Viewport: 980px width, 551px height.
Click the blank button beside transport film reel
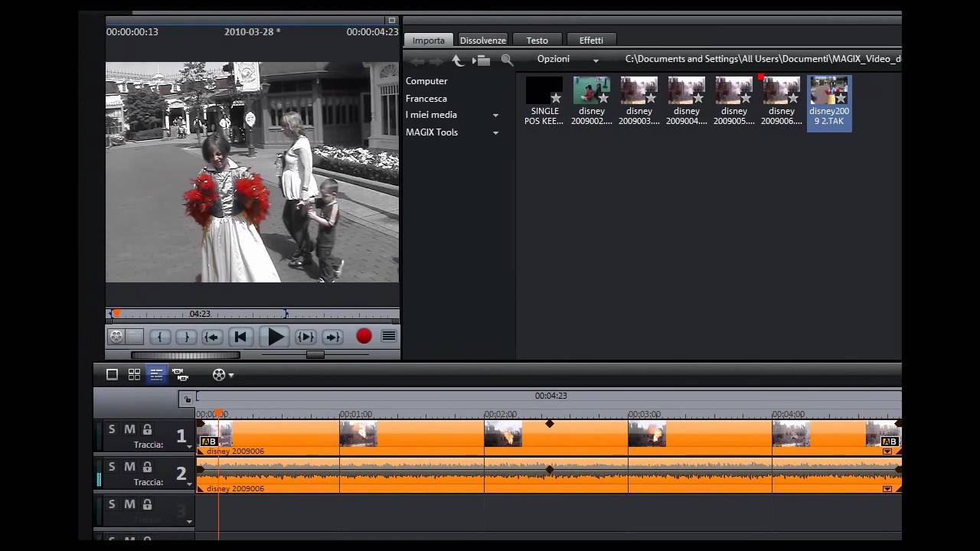click(x=135, y=336)
